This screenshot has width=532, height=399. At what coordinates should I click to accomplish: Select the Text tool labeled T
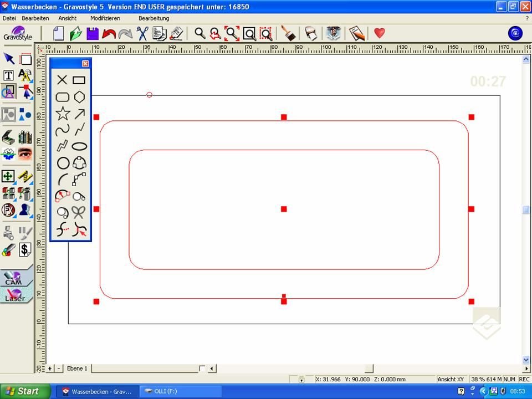tap(8, 75)
